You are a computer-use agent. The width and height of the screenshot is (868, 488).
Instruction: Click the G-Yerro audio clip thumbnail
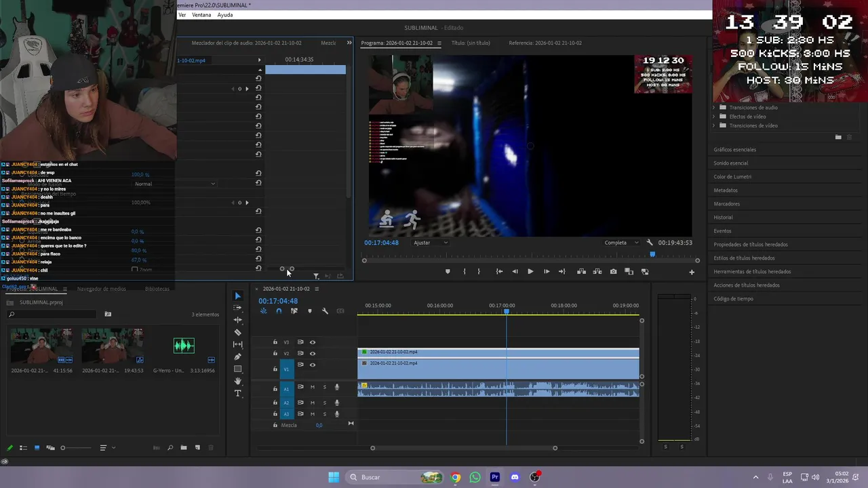tap(184, 346)
